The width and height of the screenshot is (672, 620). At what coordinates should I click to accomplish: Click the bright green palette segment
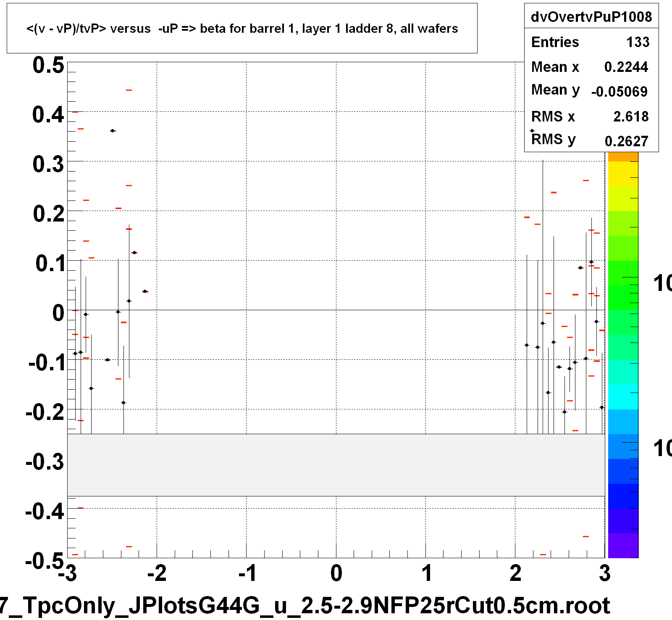tap(623, 298)
